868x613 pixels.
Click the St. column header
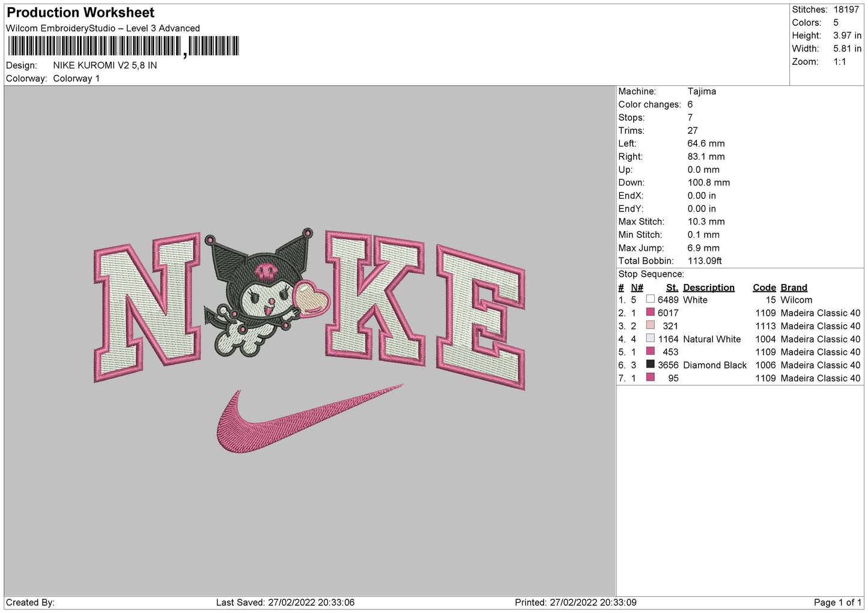[672, 288]
